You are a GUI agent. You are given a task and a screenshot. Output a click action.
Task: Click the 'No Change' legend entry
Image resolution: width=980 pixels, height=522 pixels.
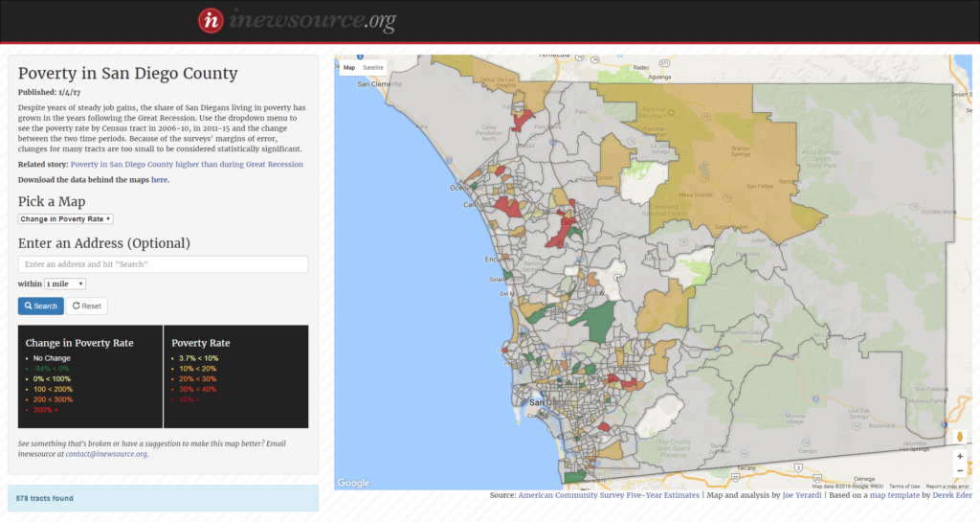tap(52, 358)
